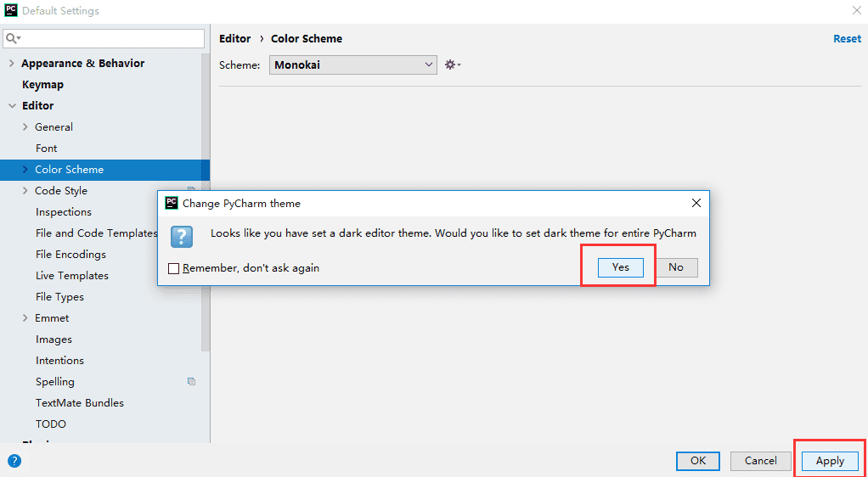Close the Change PyCharm theme dialog
Screen dimensions: 868x477
[x=696, y=203]
